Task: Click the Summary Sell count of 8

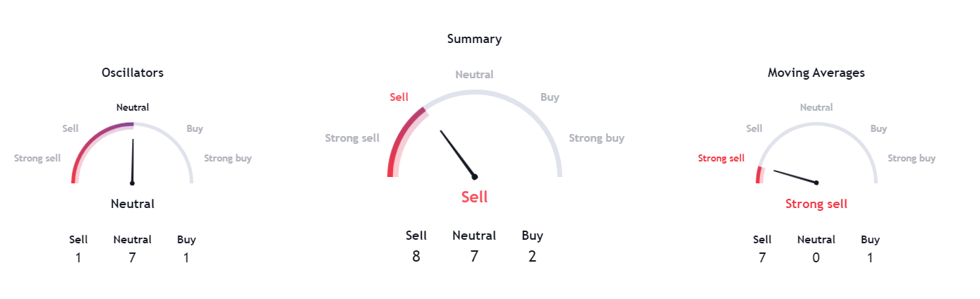Action: point(416,256)
